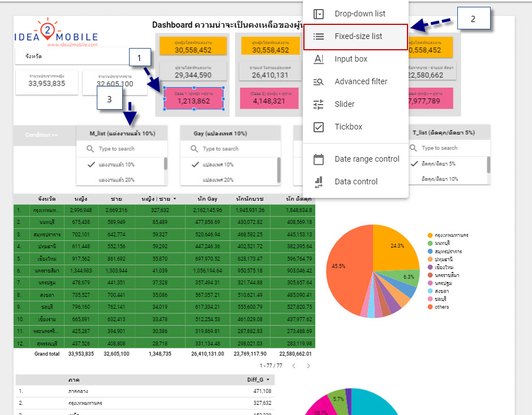Click the 2,996,948 cell in the table
532x415 pixels.
pyautogui.click(x=81, y=210)
